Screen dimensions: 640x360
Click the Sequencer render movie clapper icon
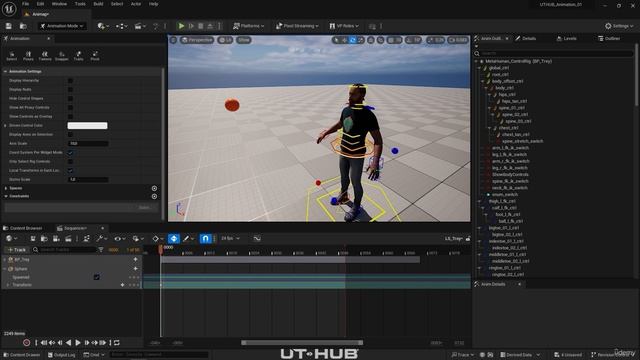coord(68,238)
